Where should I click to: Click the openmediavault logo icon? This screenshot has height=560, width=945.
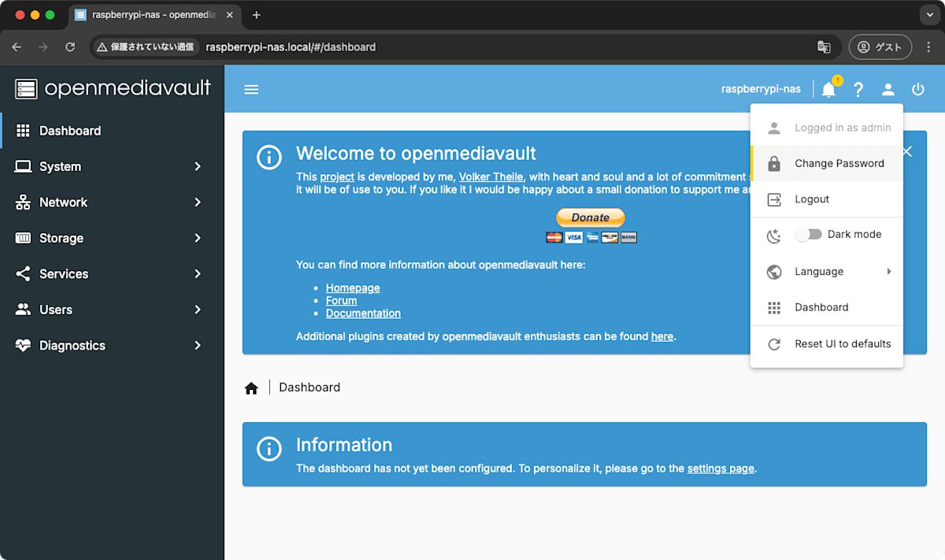pos(26,89)
